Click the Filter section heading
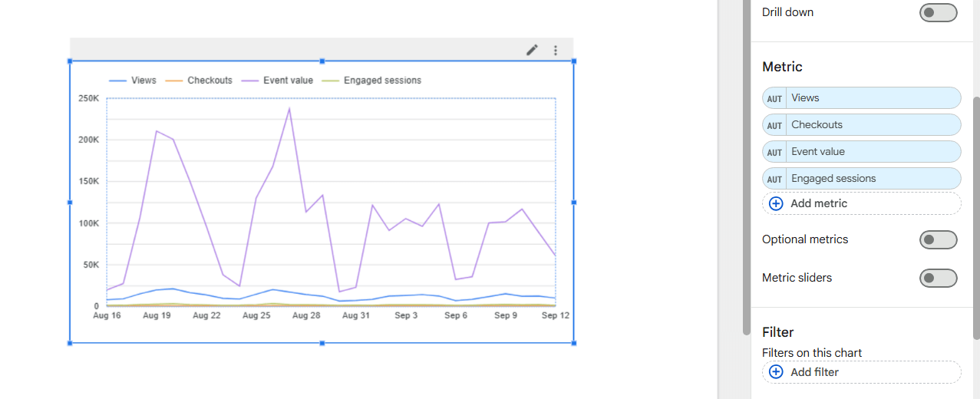980x399 pixels. [777, 332]
